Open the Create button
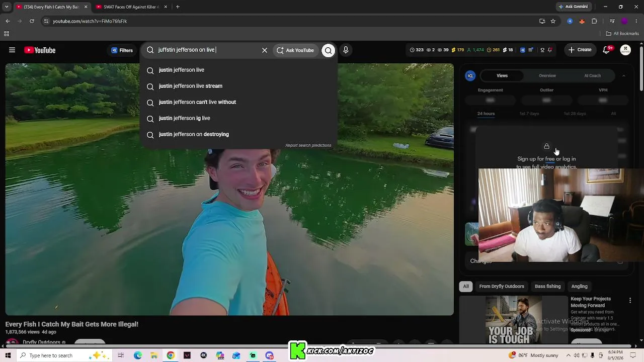644x362 pixels. point(580,50)
